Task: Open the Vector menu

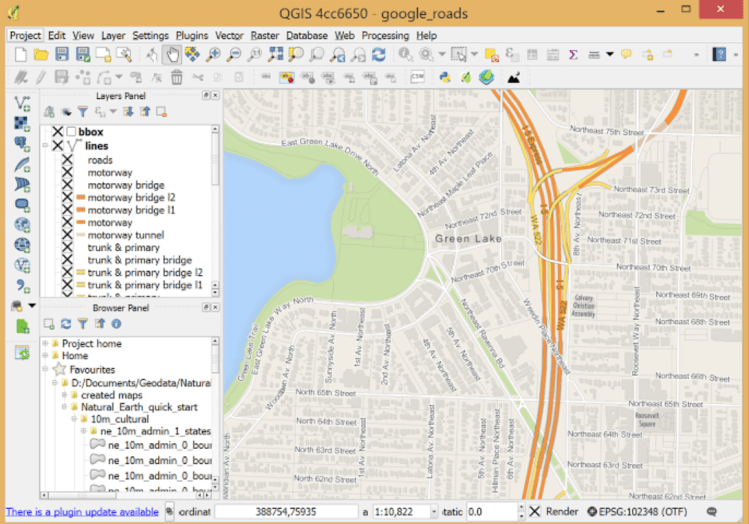Action: (x=229, y=35)
